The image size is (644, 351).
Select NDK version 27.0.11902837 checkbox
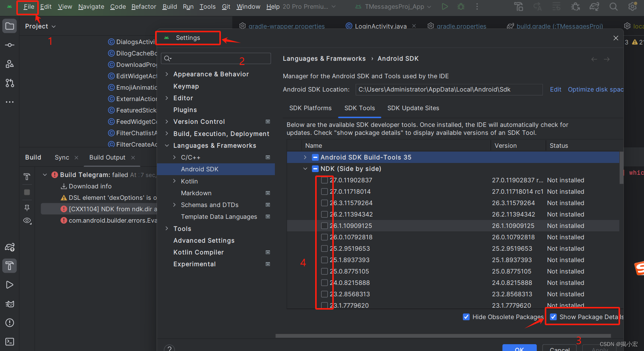click(324, 180)
